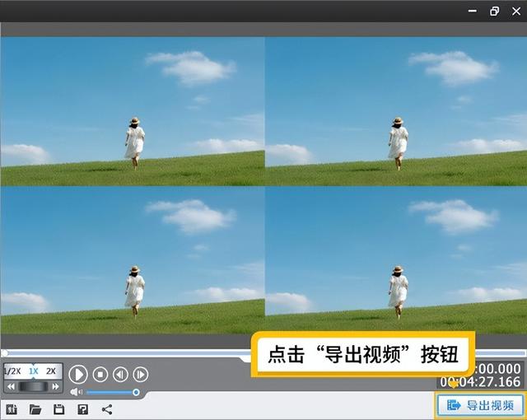Click the volume slider handle

136,392
